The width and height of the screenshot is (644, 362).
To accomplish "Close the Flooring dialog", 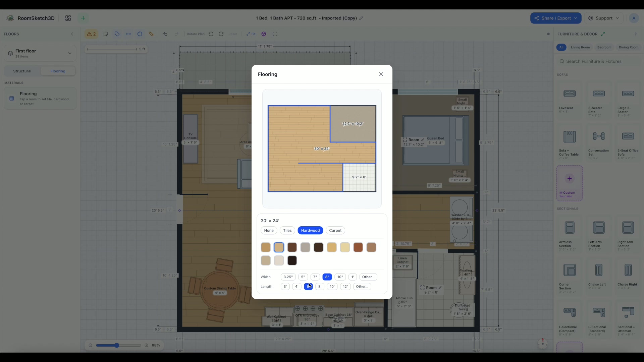I will 381,74.
